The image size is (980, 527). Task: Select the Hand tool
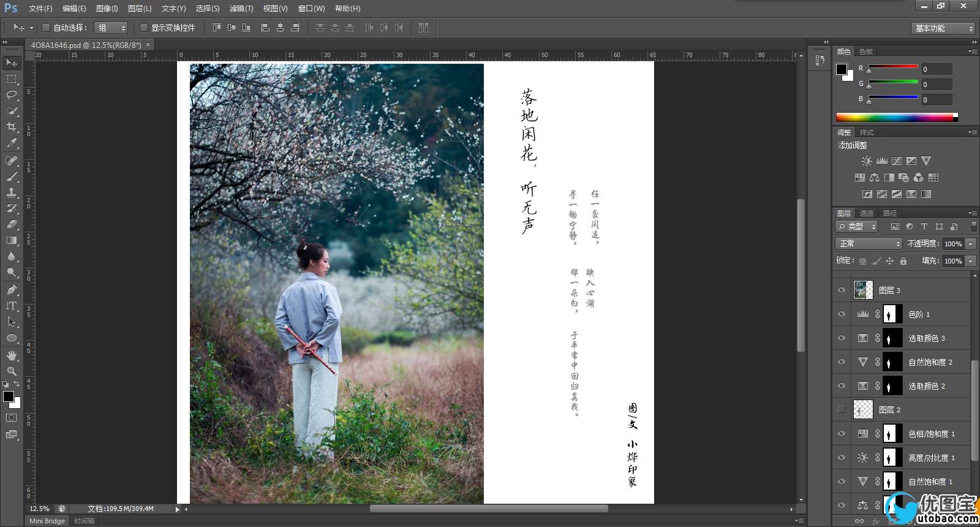tap(12, 355)
